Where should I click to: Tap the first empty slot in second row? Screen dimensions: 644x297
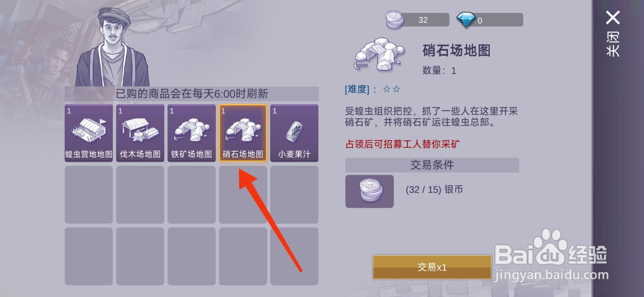pos(89,195)
